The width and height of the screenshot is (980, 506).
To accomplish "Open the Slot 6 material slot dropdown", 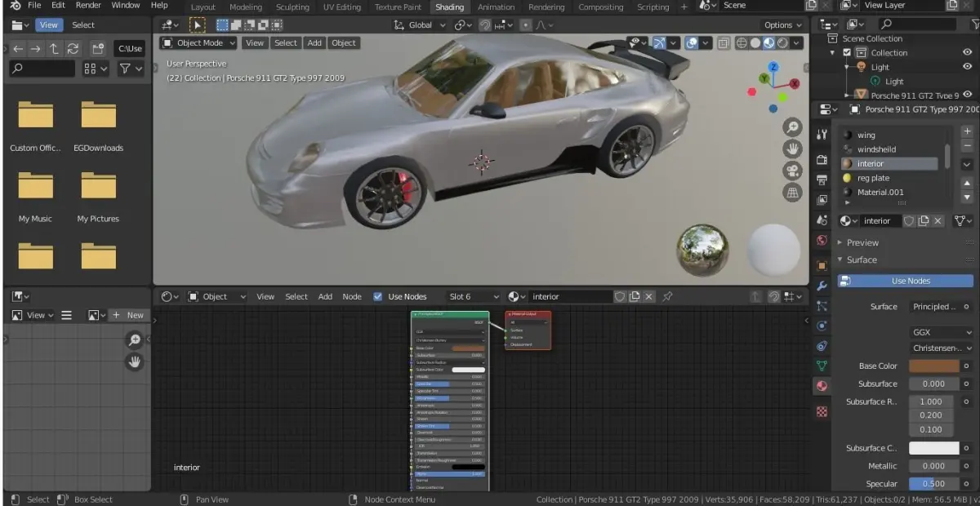I will [473, 297].
